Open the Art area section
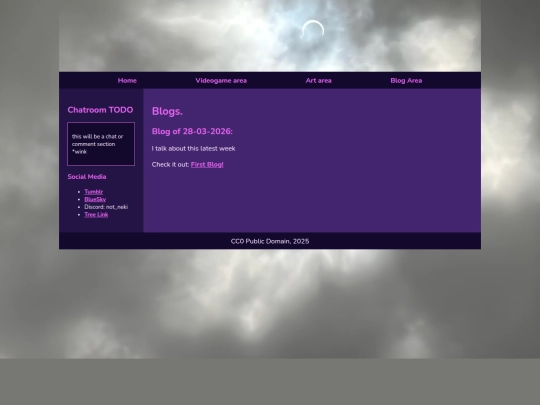Image resolution: width=540 pixels, height=405 pixels. tap(319, 81)
